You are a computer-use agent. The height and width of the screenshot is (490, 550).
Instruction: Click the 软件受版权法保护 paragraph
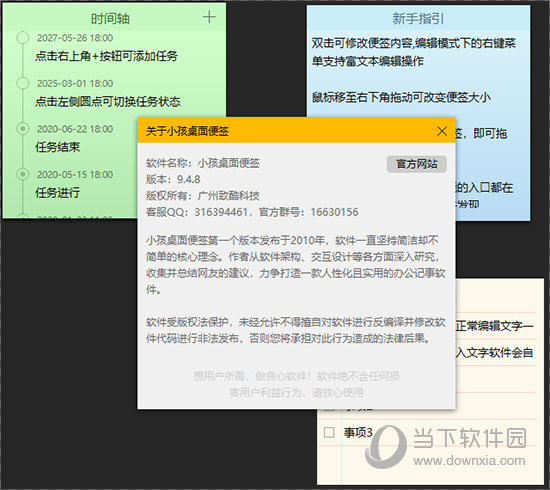coord(296,330)
